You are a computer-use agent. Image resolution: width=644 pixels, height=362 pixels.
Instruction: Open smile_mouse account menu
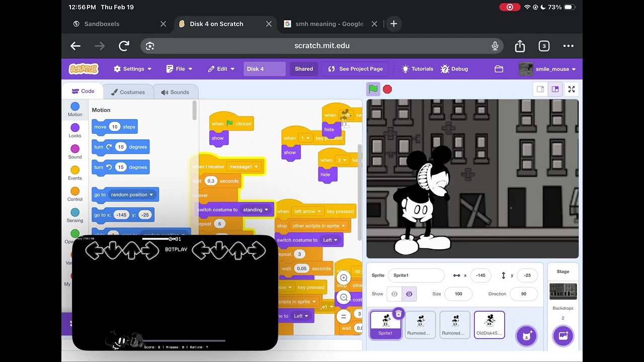pos(547,69)
